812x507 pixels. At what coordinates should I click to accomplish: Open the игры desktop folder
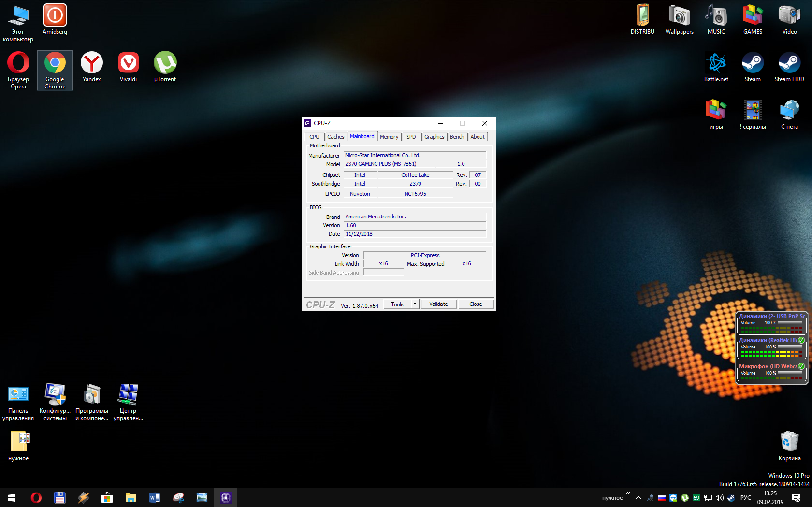coord(716,115)
